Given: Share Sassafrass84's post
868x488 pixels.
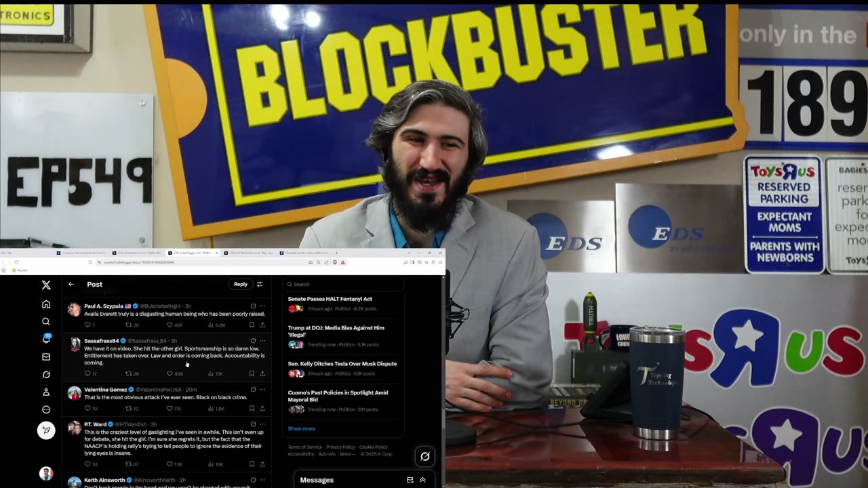Looking at the screenshot, I should [x=262, y=373].
